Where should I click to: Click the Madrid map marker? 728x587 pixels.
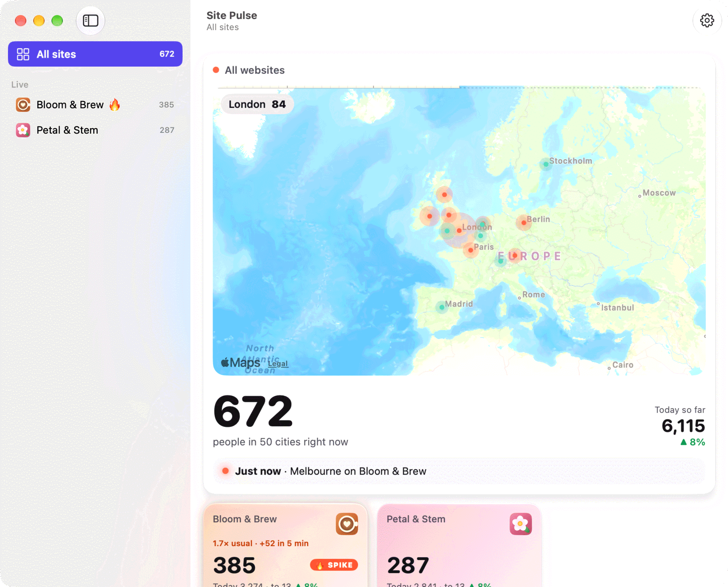tap(442, 307)
